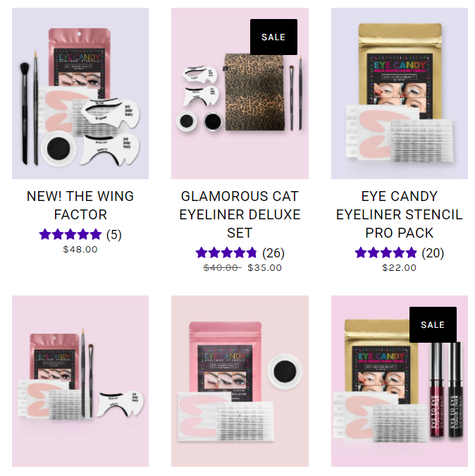Click the $48.00 price
Screen dimensions: 475x476
coord(80,250)
